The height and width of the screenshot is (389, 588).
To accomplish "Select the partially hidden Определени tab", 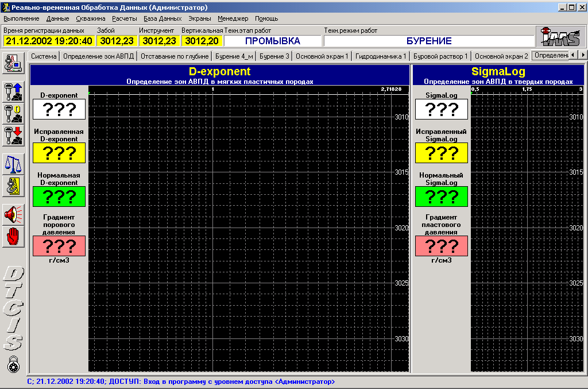I will point(551,56).
